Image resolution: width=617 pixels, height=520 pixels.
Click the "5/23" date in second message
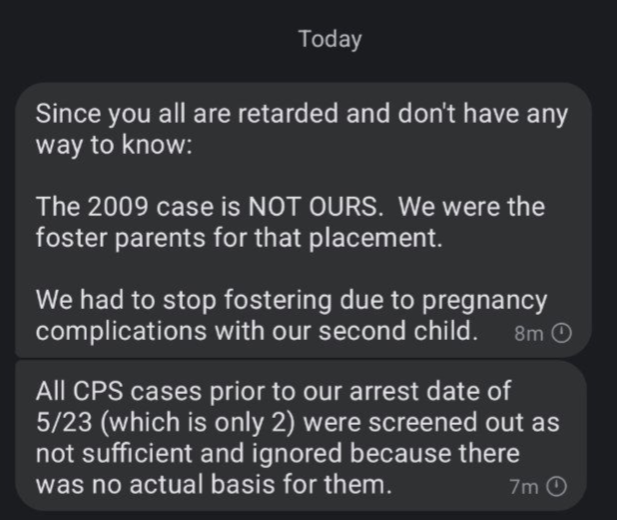click(x=64, y=422)
